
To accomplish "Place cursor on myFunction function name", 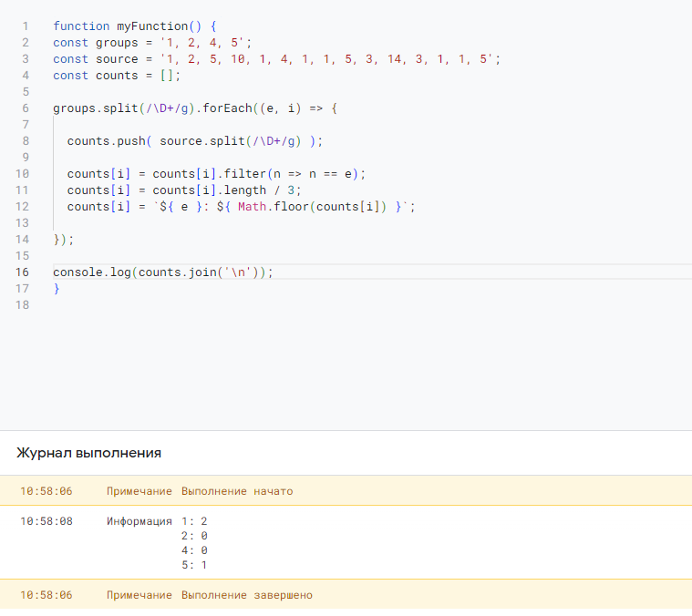I will (x=152, y=26).
